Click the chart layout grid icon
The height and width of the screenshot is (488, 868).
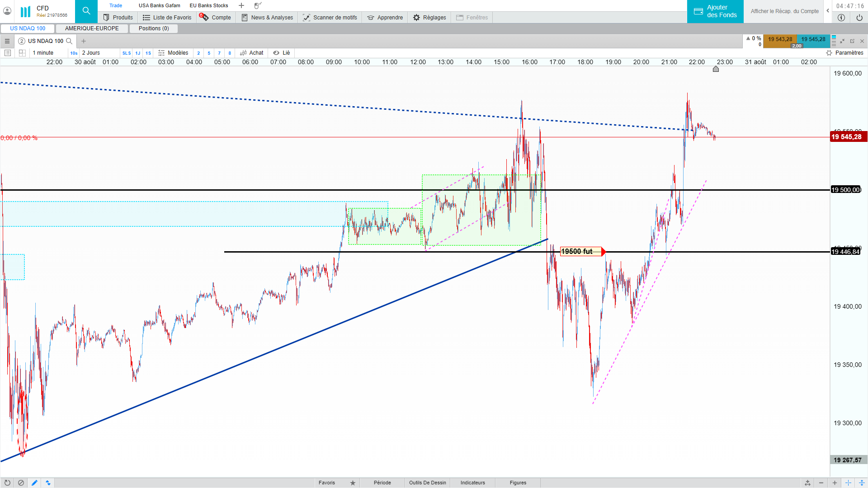click(x=22, y=53)
